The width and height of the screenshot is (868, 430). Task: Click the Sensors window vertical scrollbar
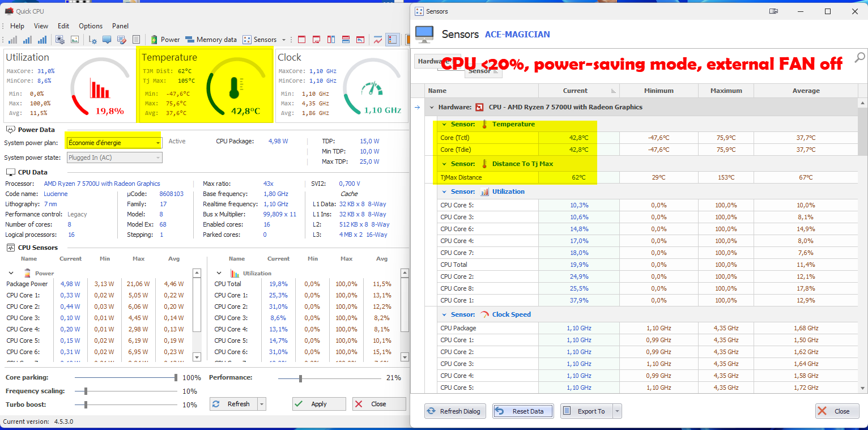pyautogui.click(x=863, y=245)
